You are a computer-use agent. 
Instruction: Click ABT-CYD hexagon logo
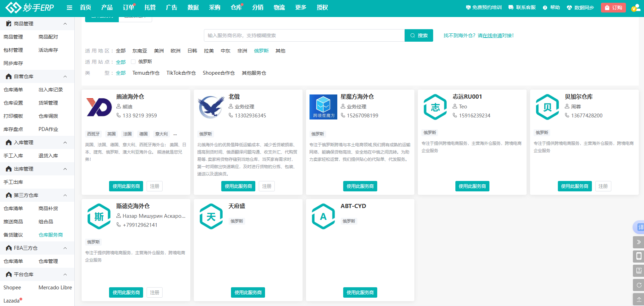tap(323, 216)
